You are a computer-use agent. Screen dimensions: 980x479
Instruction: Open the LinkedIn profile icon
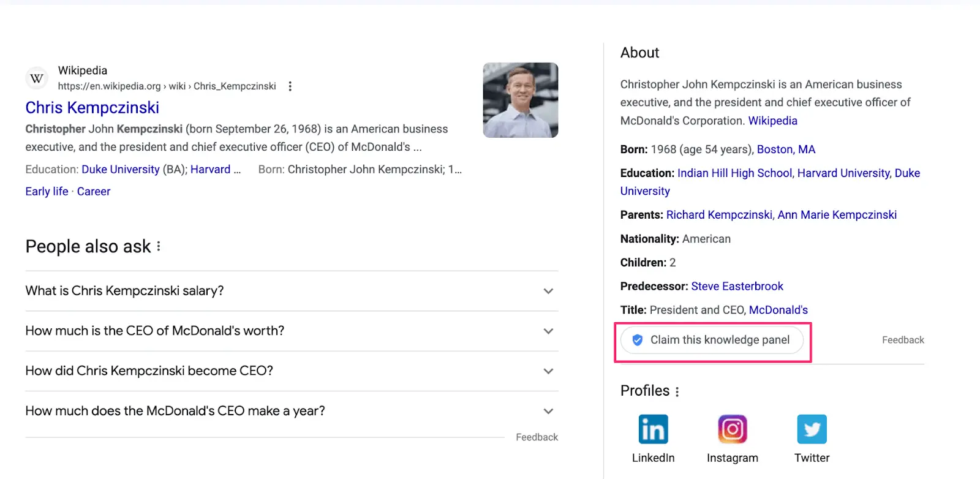pyautogui.click(x=653, y=429)
